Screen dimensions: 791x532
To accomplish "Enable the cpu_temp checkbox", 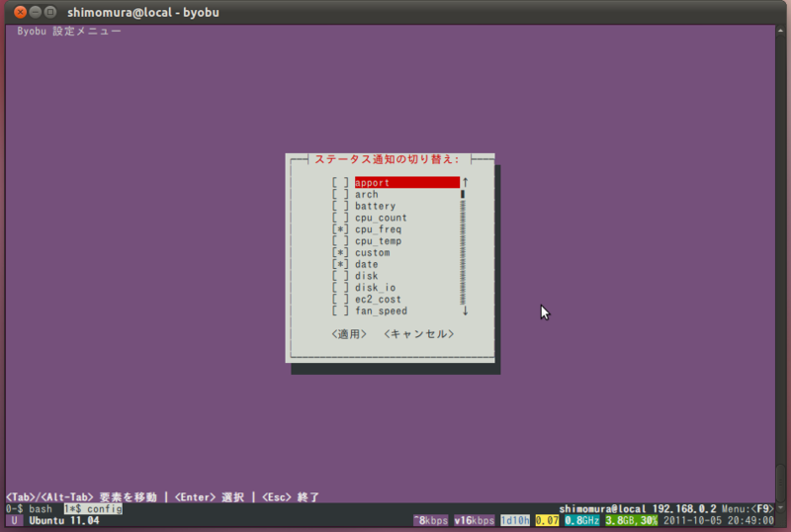I will point(340,240).
